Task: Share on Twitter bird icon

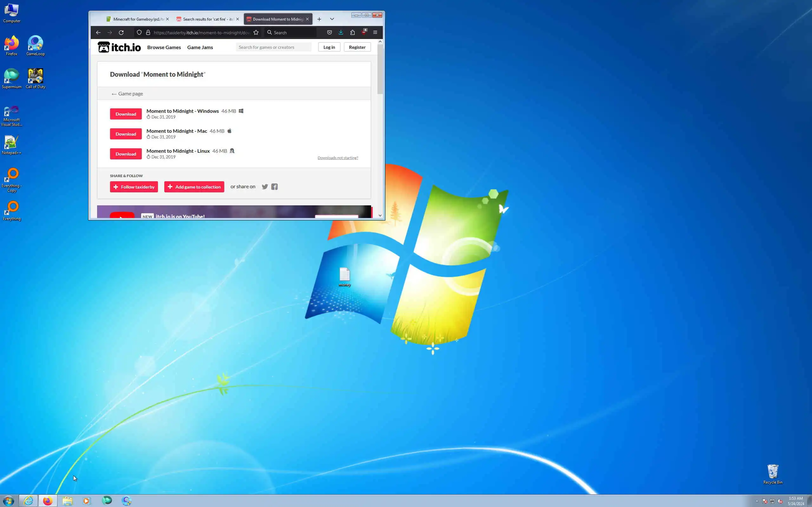Action: pos(265,187)
